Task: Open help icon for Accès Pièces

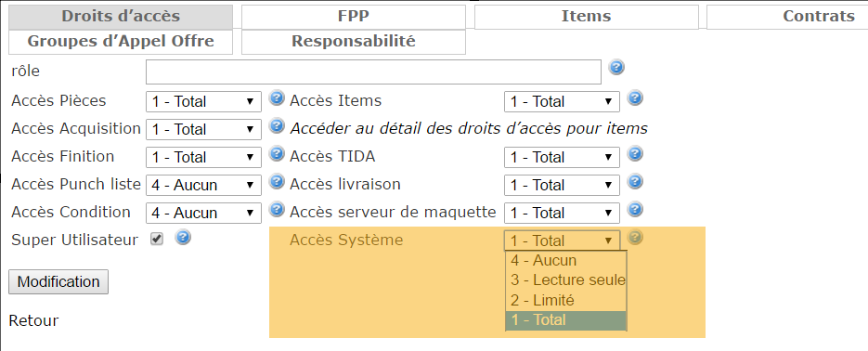Action: click(277, 98)
